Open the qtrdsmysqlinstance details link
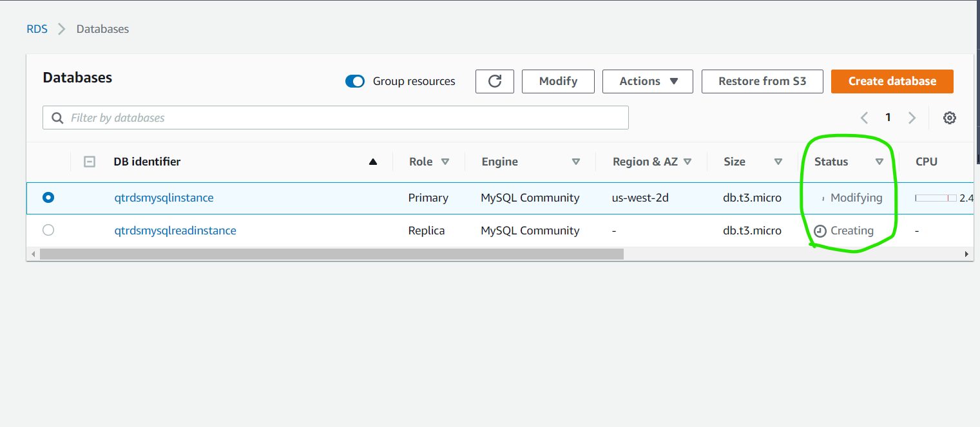The image size is (980, 427). tap(164, 198)
